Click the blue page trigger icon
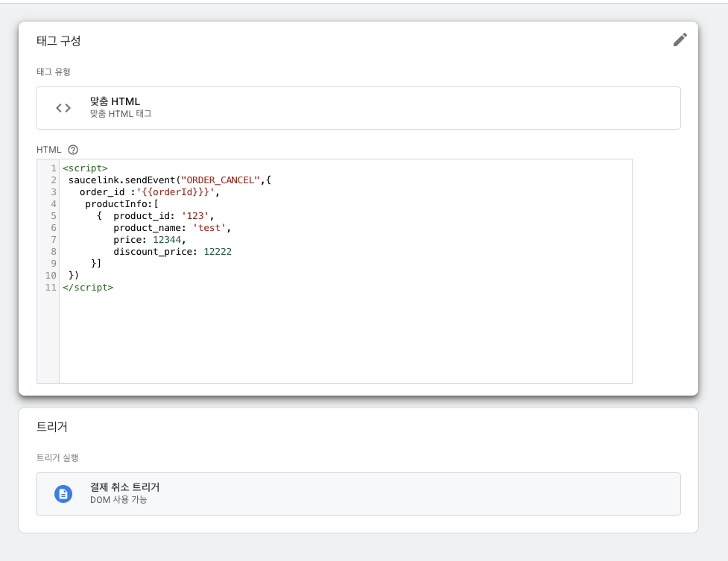Image resolution: width=728 pixels, height=561 pixels. coord(63,494)
